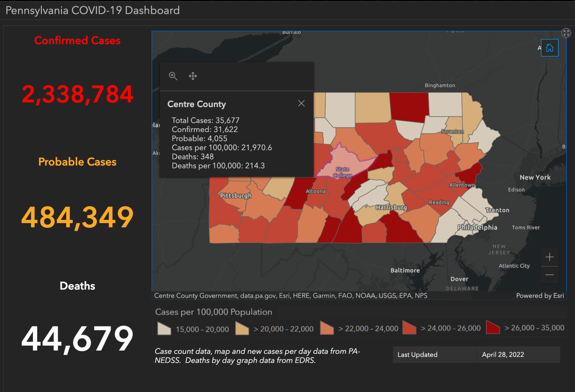
Task: Click the map home extent button
Action: click(x=550, y=48)
